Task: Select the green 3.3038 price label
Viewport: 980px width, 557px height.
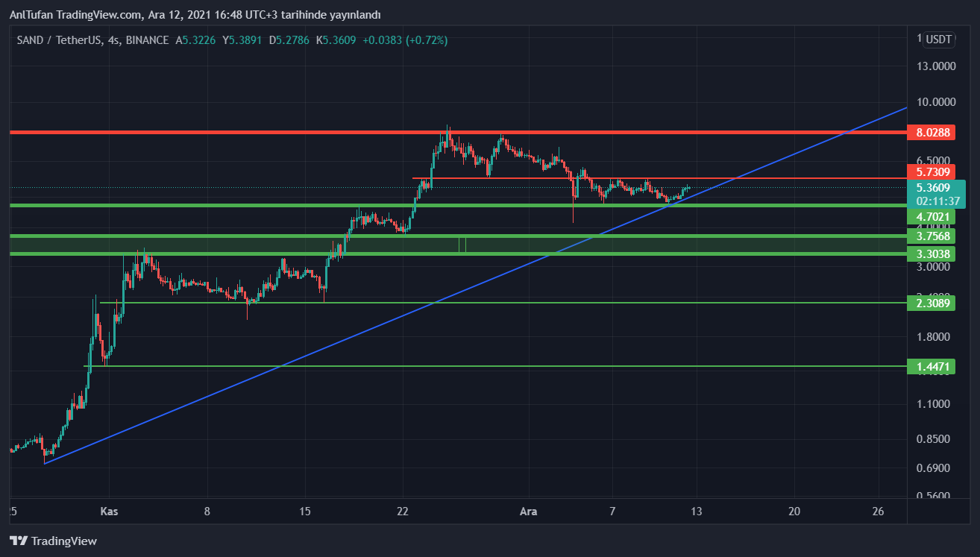Action: pos(932,254)
